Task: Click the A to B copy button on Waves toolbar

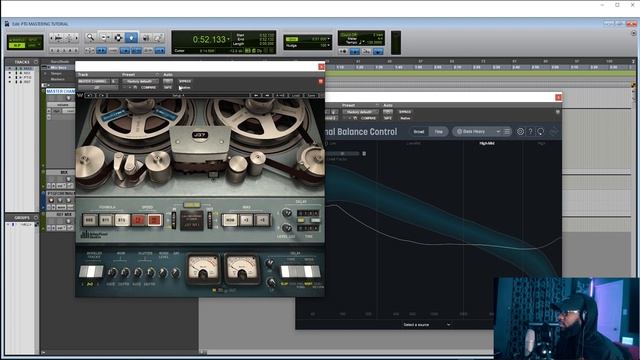Action: pos(280,95)
